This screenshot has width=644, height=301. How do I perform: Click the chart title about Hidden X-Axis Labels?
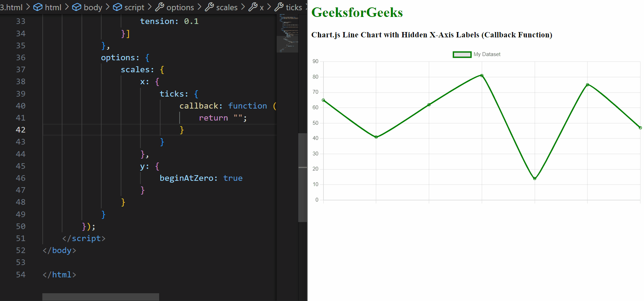coord(432,35)
